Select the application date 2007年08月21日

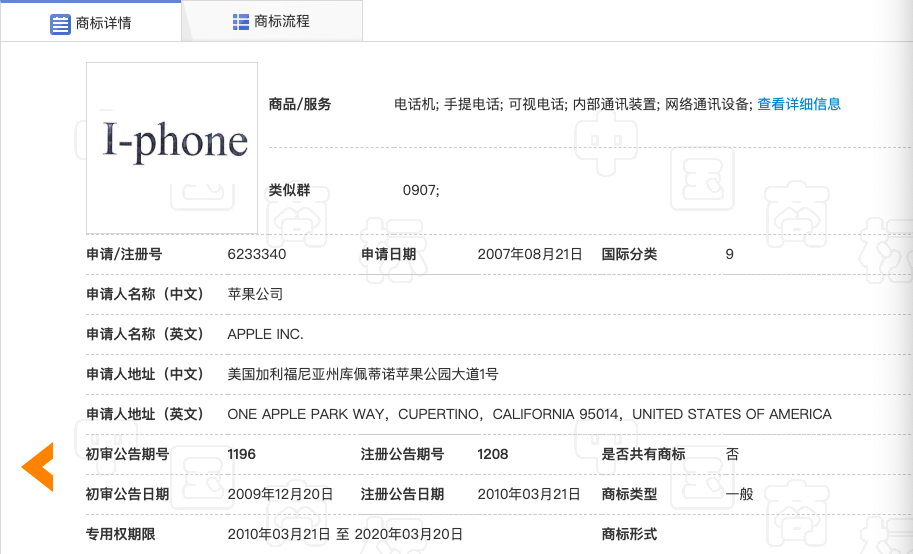click(530, 255)
